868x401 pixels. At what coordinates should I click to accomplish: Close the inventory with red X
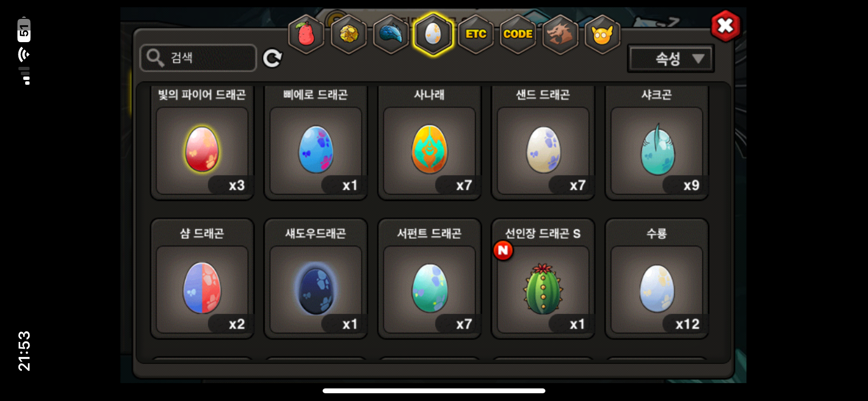[x=725, y=25]
